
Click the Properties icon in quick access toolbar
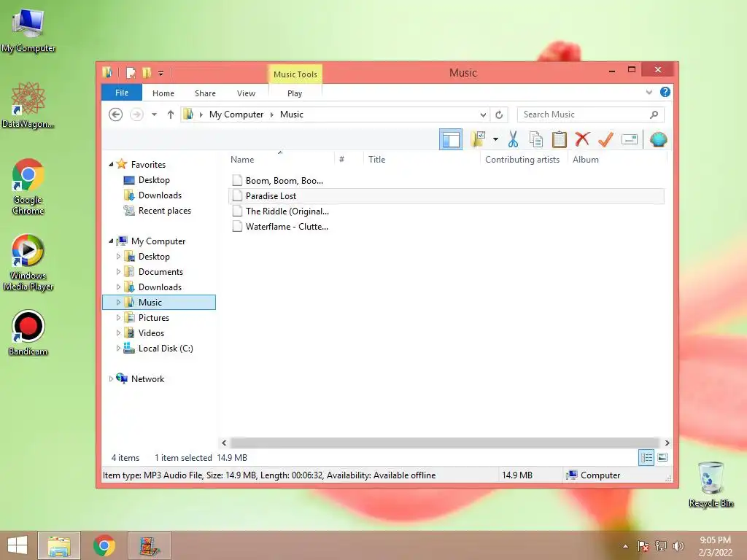(131, 73)
